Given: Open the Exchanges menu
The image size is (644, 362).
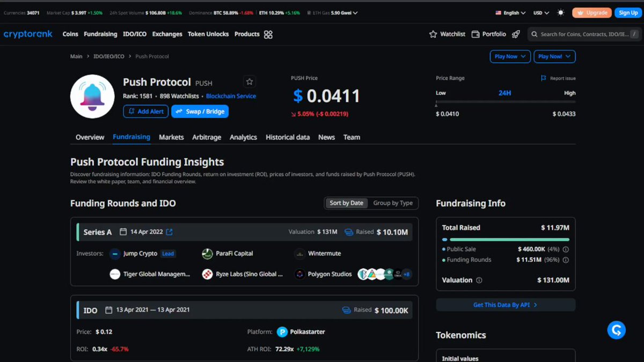Looking at the screenshot, I should point(167,34).
